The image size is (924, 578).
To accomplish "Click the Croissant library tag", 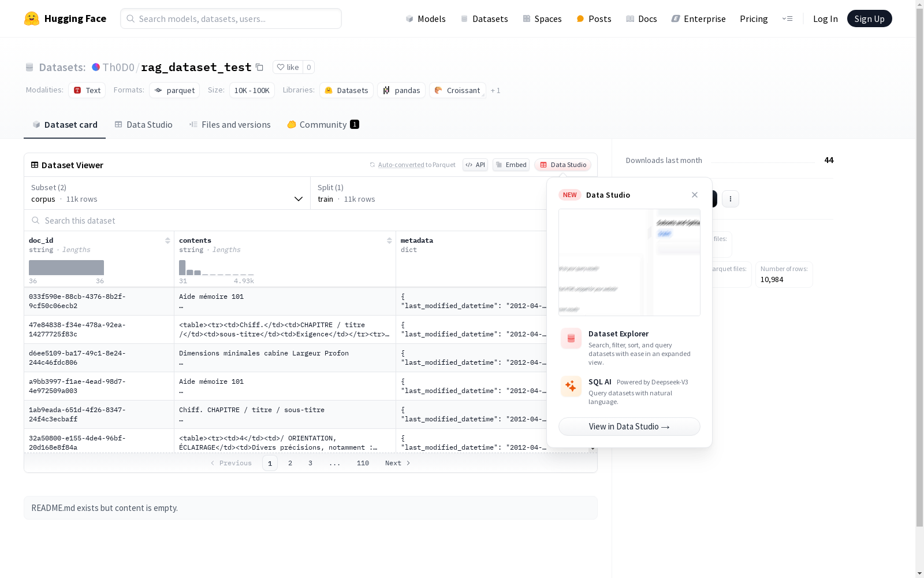I will pos(457,90).
